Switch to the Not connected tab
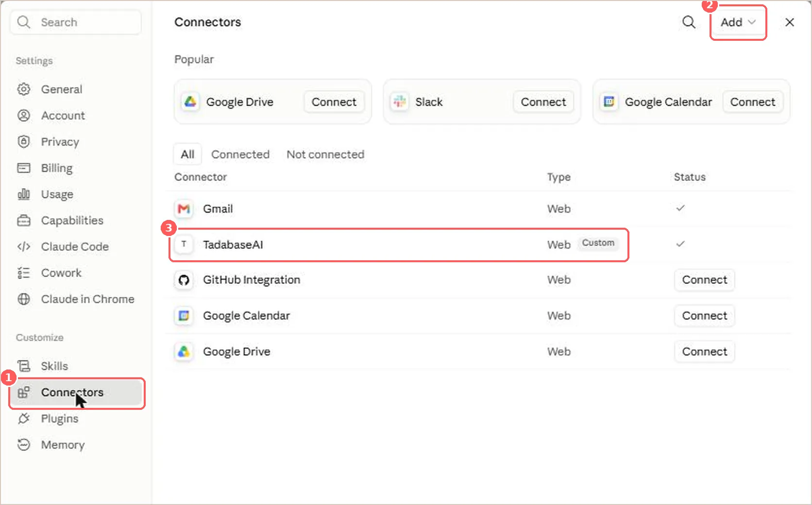This screenshot has height=505, width=812. (x=325, y=154)
